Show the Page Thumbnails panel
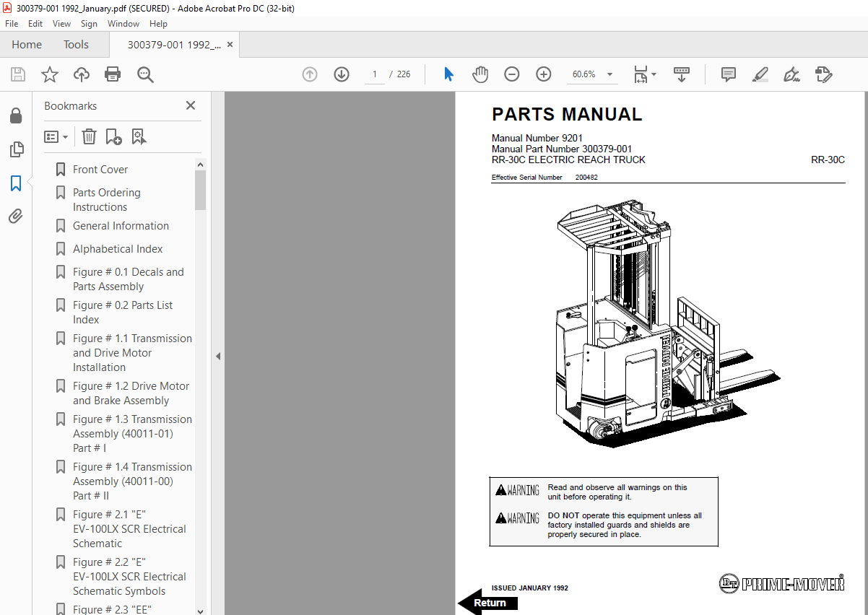 (x=17, y=149)
